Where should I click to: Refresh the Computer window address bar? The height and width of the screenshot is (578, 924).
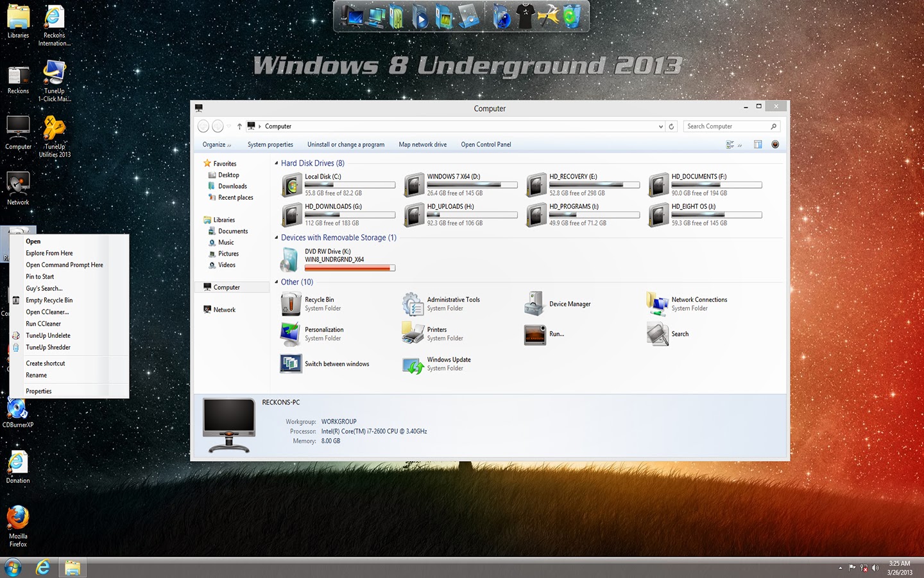(672, 127)
